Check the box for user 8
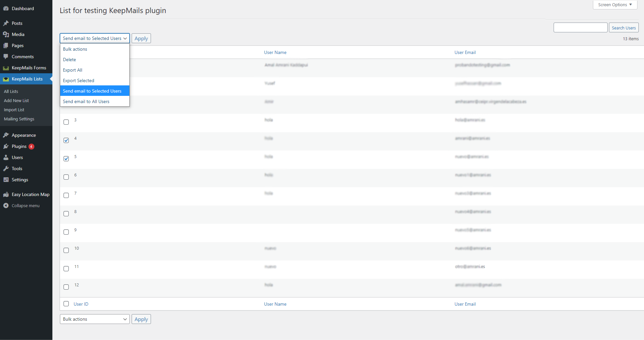Viewport: 644px width, 340px height. point(66,214)
